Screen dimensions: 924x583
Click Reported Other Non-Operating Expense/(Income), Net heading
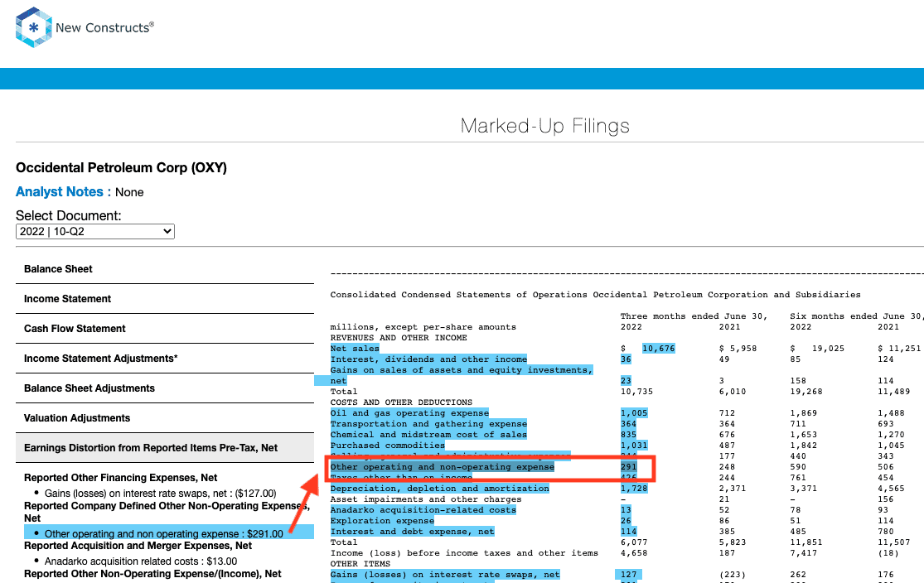(152, 574)
